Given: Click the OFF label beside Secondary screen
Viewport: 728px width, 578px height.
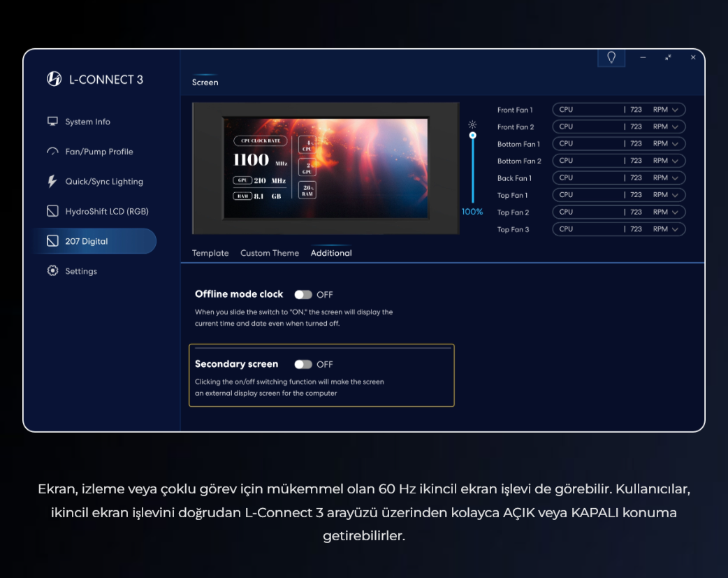Looking at the screenshot, I should pos(325,364).
